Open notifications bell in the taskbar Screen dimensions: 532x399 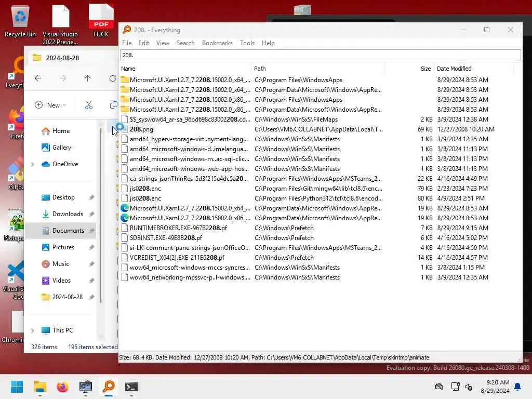(517, 387)
